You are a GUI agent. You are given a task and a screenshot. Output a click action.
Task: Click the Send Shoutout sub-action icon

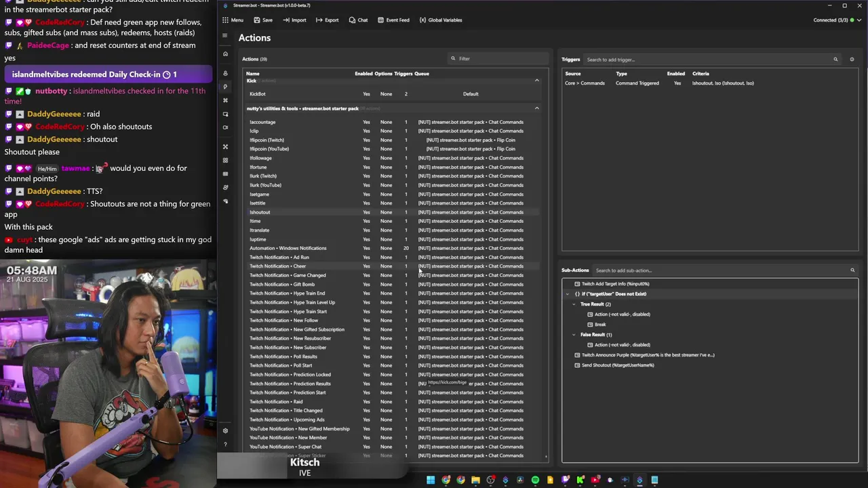point(577,365)
